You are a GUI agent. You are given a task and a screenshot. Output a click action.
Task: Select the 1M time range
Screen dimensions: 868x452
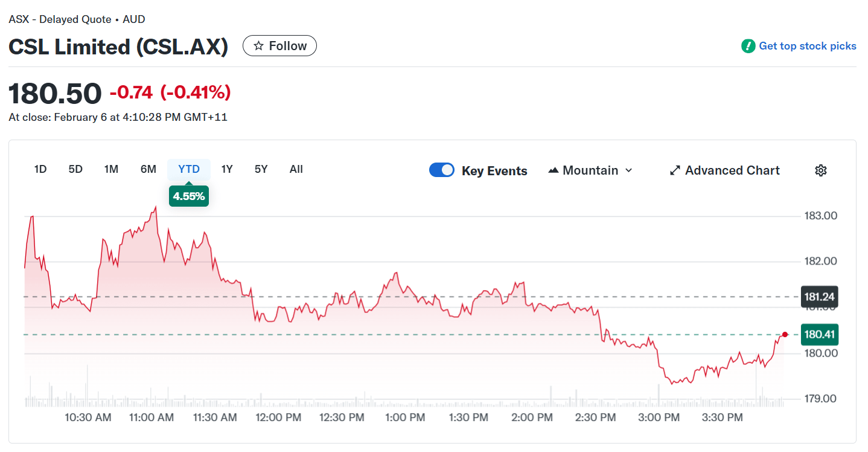click(111, 169)
